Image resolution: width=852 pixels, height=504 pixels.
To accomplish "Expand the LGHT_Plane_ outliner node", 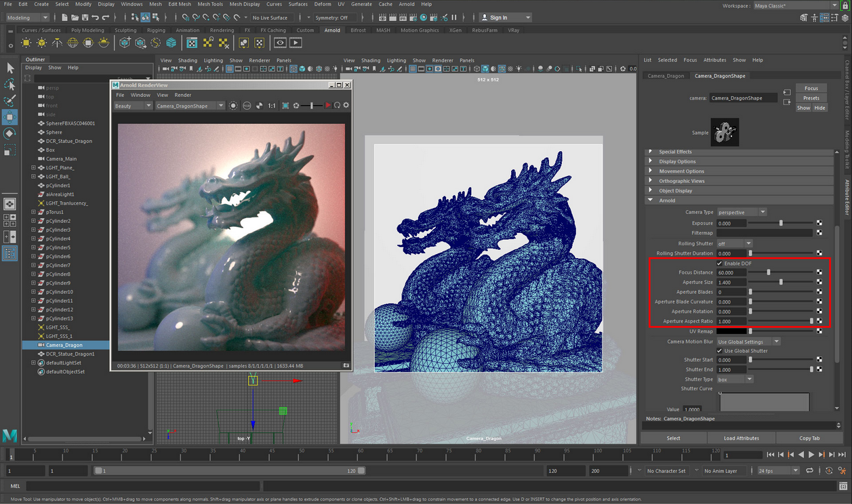I will [x=33, y=167].
